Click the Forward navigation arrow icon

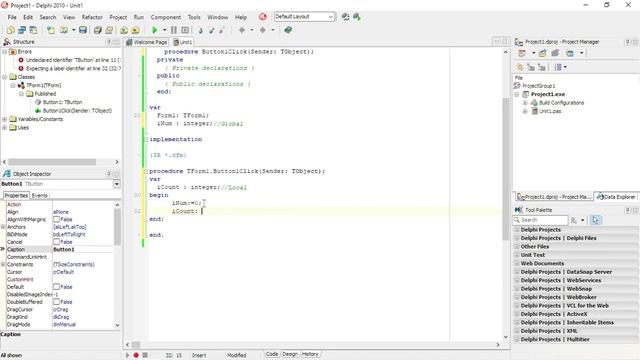pos(263,30)
